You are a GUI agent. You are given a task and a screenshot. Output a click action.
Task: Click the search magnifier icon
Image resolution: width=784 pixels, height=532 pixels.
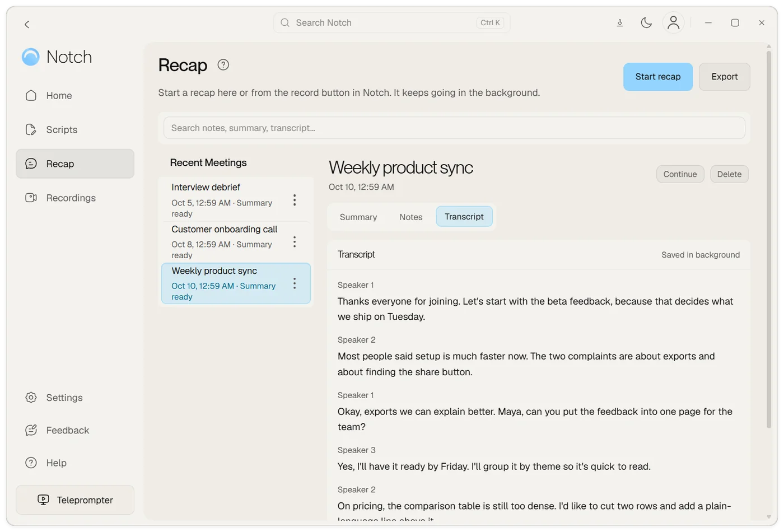(x=285, y=23)
